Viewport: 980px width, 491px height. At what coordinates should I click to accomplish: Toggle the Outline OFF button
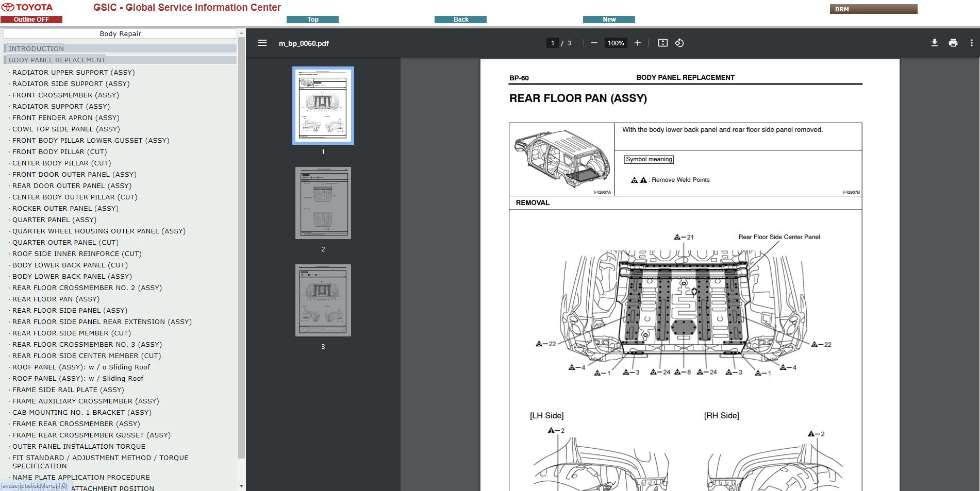pos(31,20)
